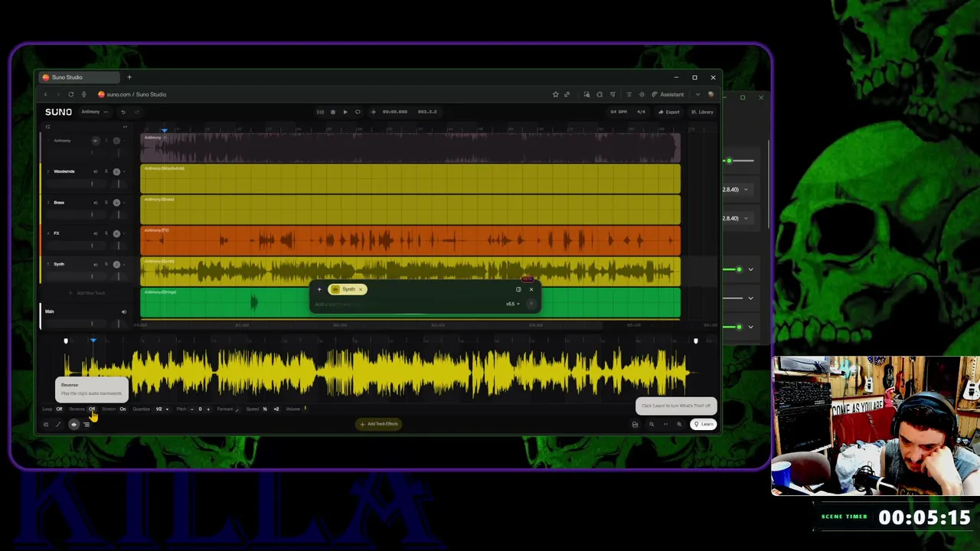Click the redo arrow next to the project name
This screenshot has width=980, height=551.
(x=137, y=112)
